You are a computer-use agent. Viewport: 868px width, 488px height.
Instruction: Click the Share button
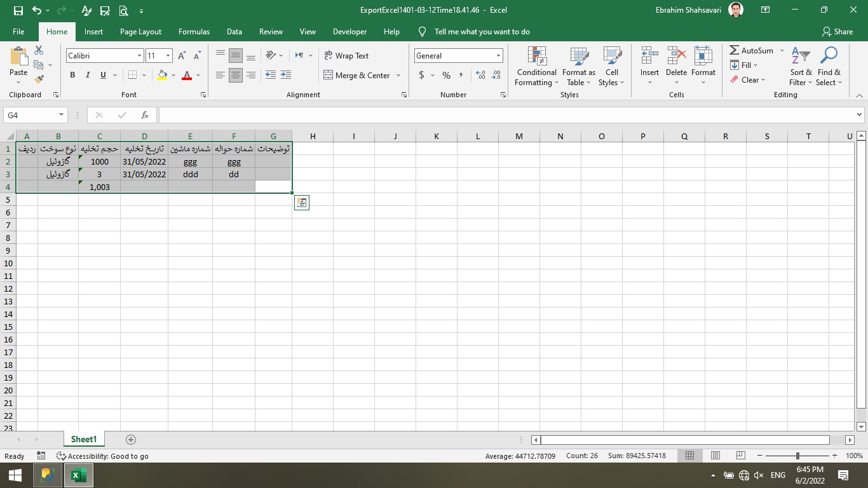[x=837, y=32]
